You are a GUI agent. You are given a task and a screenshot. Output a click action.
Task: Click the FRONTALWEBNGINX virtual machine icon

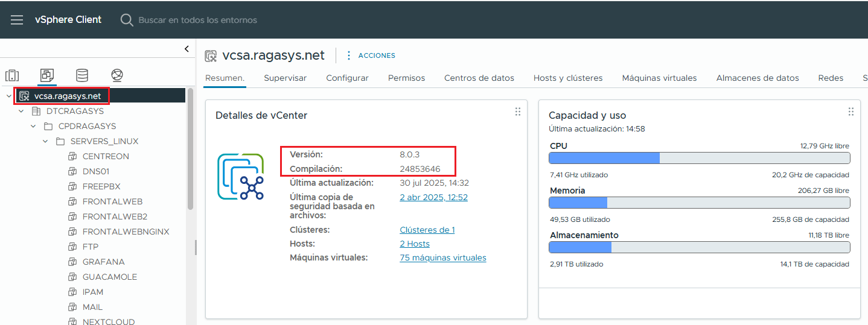point(72,232)
